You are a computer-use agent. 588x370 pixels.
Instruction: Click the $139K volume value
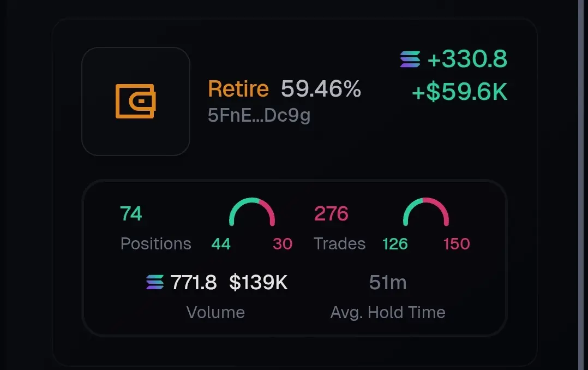(259, 283)
